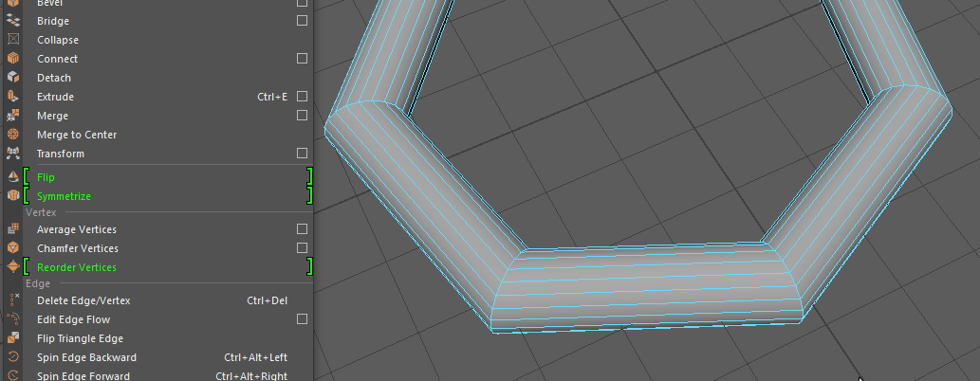Viewport: 980px width, 381px height.
Task: Click the Chamfer Vertices icon
Action: coord(13,248)
